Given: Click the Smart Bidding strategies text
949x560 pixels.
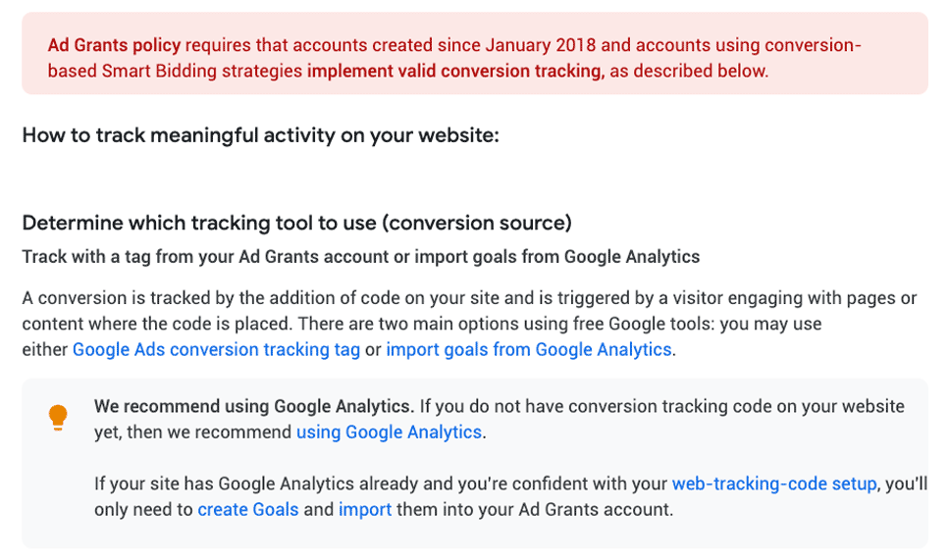Looking at the screenshot, I should click(202, 71).
